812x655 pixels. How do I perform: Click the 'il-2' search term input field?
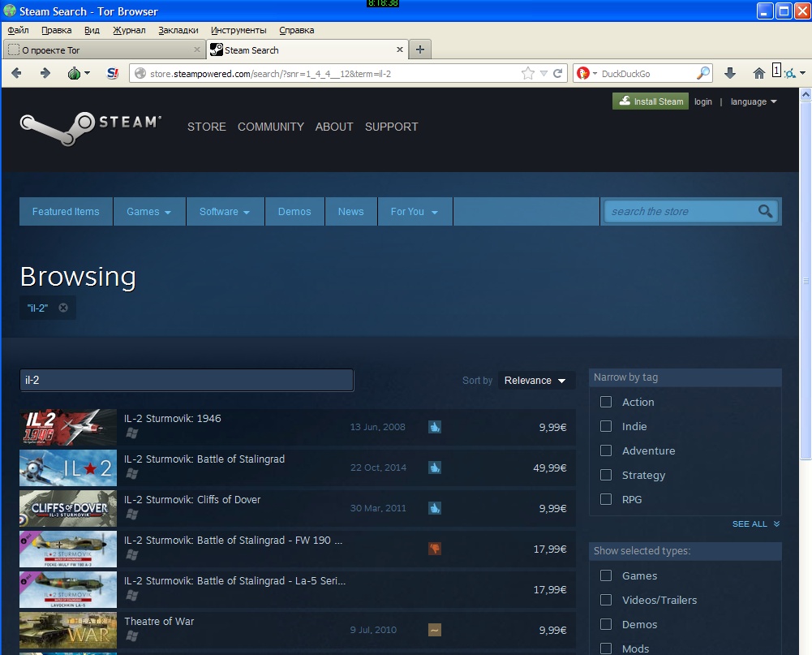187,381
